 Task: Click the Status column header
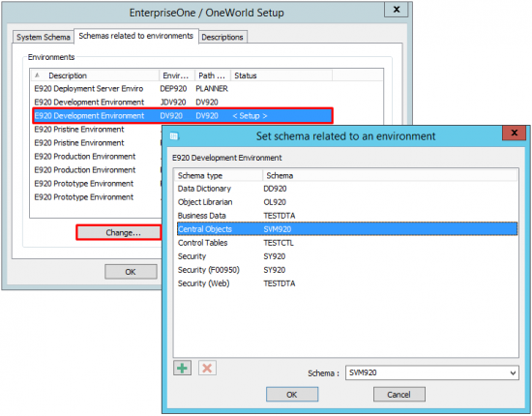point(281,75)
